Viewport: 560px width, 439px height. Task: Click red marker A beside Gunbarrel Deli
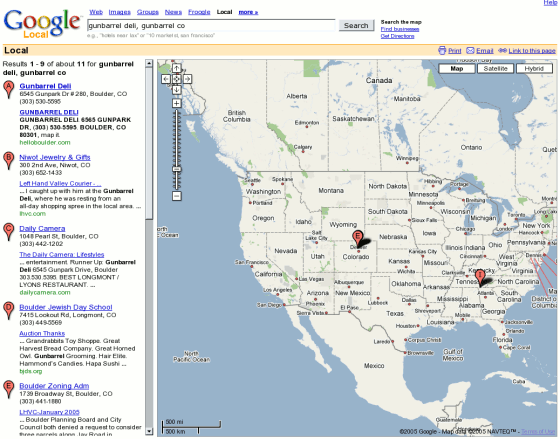(9, 89)
